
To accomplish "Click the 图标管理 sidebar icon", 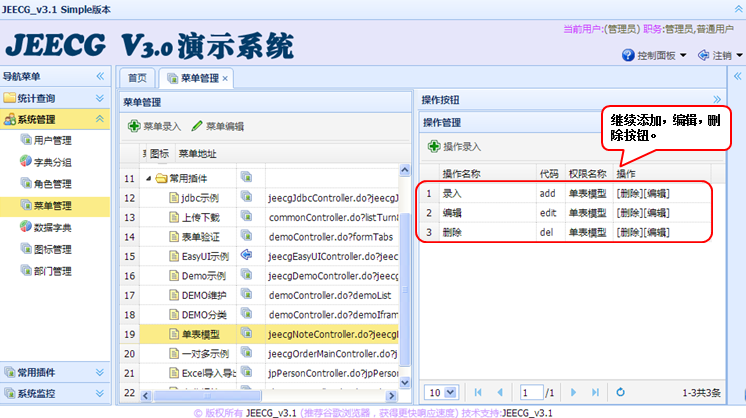I will click(x=26, y=249).
